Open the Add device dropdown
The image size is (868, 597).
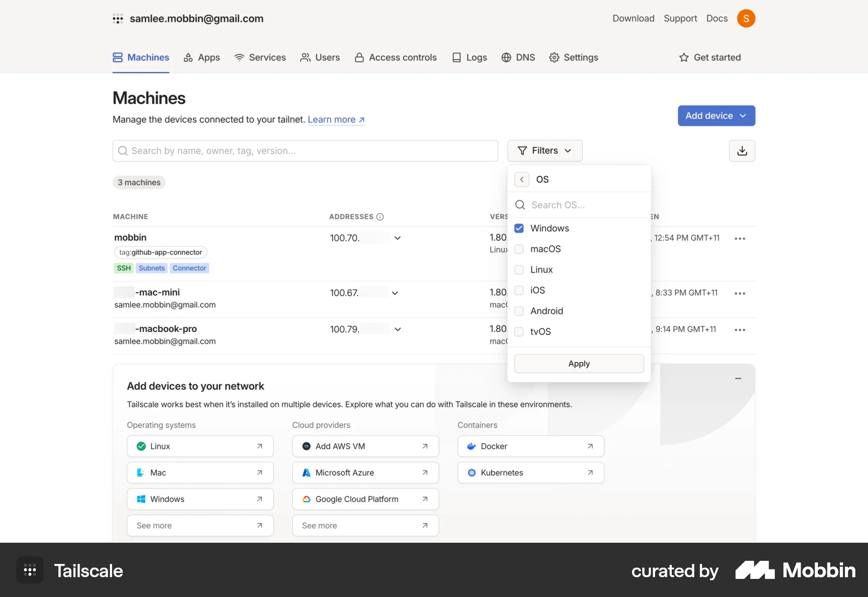point(716,116)
